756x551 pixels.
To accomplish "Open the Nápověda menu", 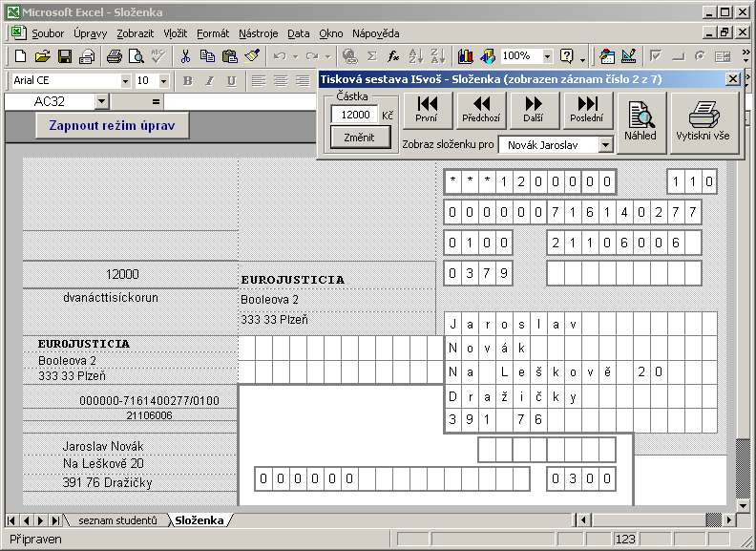I will click(375, 33).
